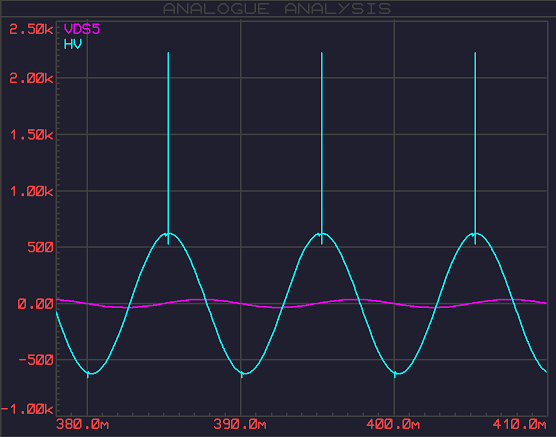This screenshot has width=556, height=437.
Task: Click the 1.50k y-axis label
Action: (x=32, y=135)
